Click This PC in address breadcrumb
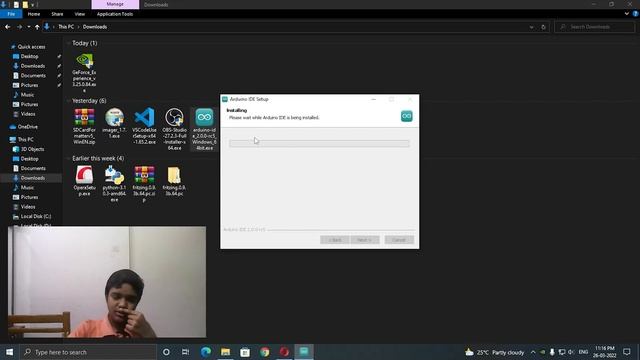The height and width of the screenshot is (360, 640). click(x=66, y=27)
